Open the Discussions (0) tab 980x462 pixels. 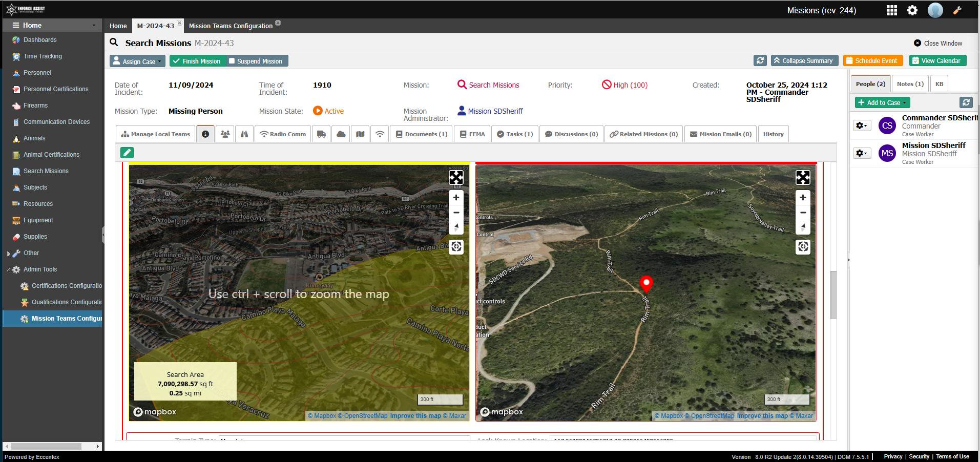click(571, 134)
